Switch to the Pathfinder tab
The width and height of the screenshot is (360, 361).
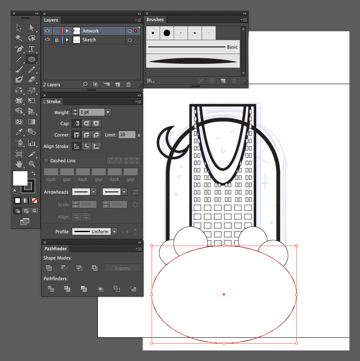click(x=56, y=249)
